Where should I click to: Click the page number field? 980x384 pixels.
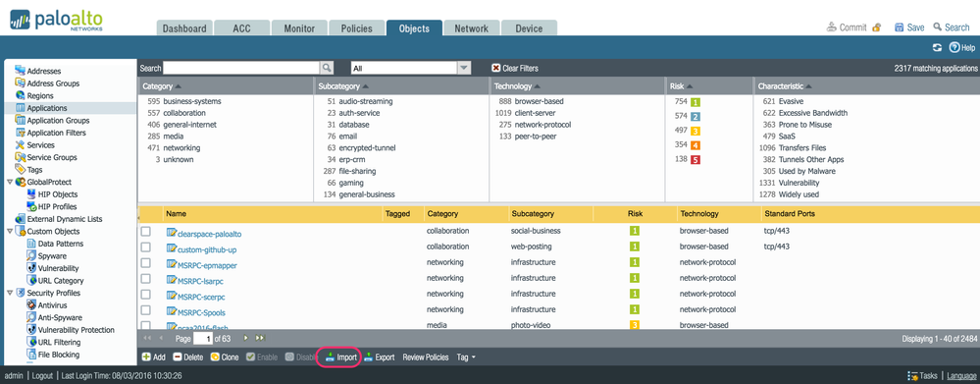202,339
